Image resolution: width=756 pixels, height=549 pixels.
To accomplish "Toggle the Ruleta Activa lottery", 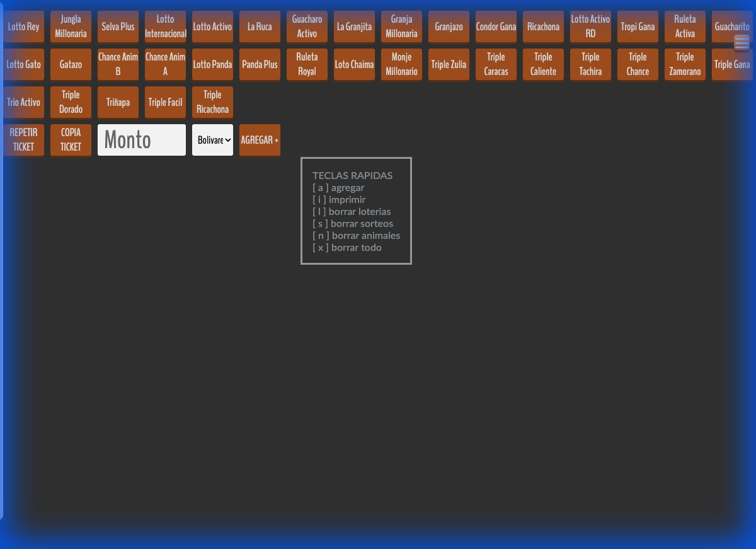I will pyautogui.click(x=685, y=26).
